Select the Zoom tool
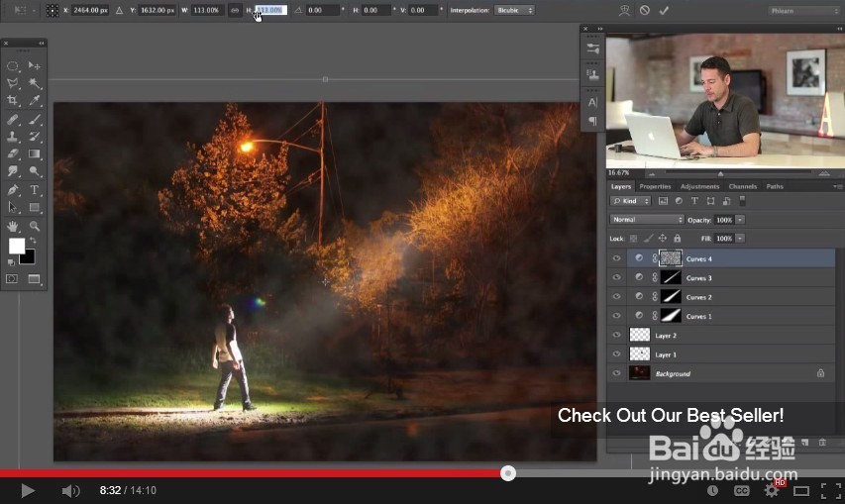Viewport: 845px width, 504px height. 35,226
